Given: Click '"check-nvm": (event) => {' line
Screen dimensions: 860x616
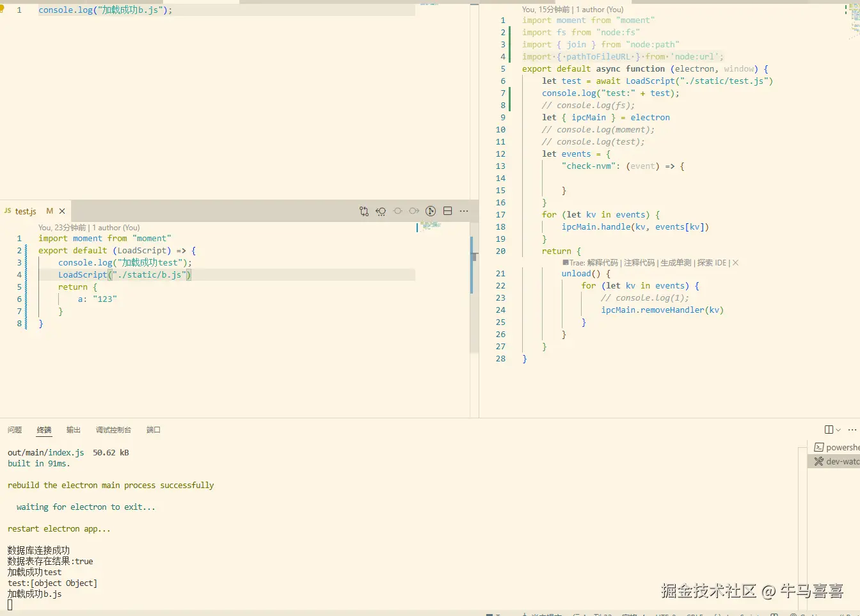Looking at the screenshot, I should 623,166.
